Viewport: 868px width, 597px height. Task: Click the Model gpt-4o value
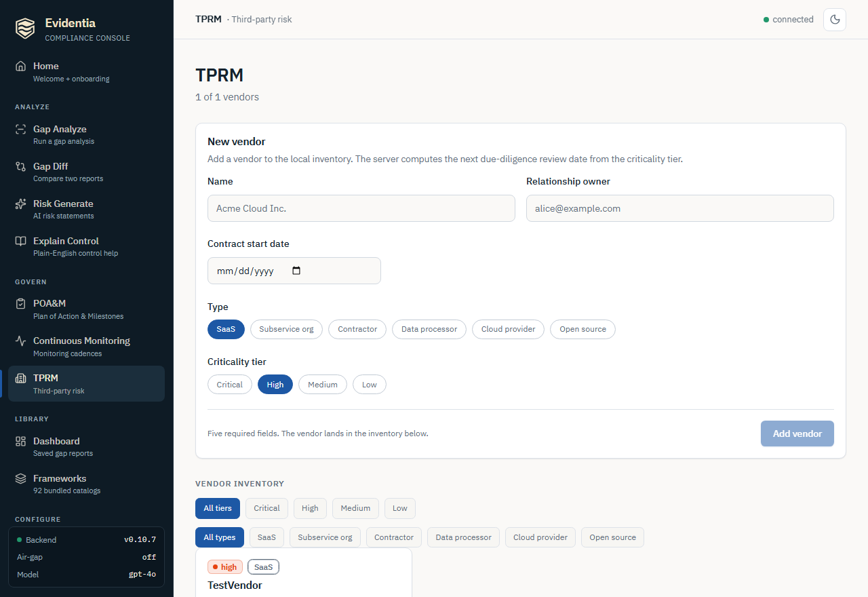pos(142,575)
